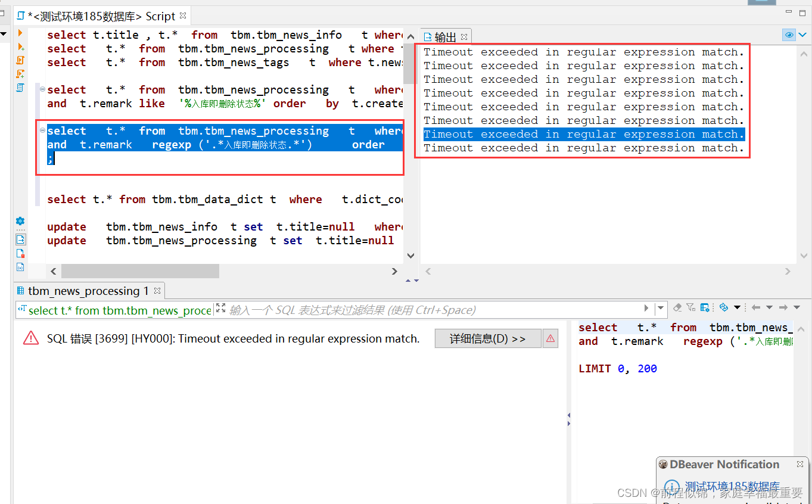Open dropdown arrow beside execute button on result toolbar
Image resolution: width=812 pixels, height=504 pixels.
coord(661,307)
